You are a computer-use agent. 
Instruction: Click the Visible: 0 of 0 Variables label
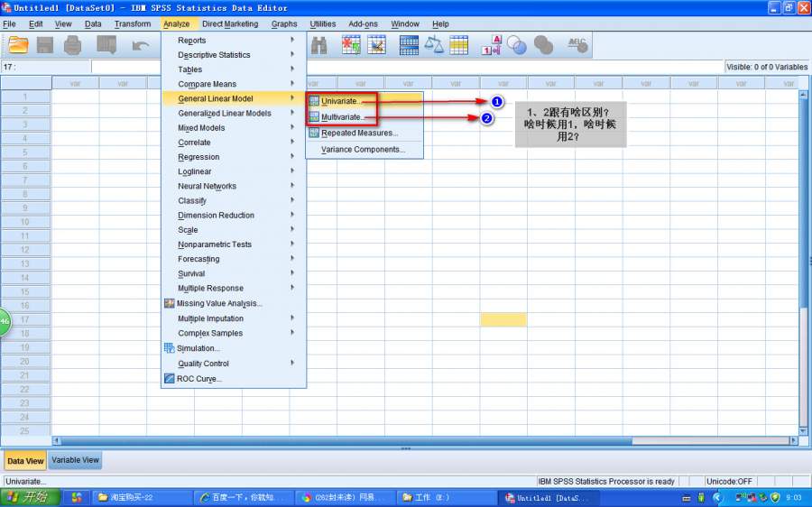[x=766, y=67]
